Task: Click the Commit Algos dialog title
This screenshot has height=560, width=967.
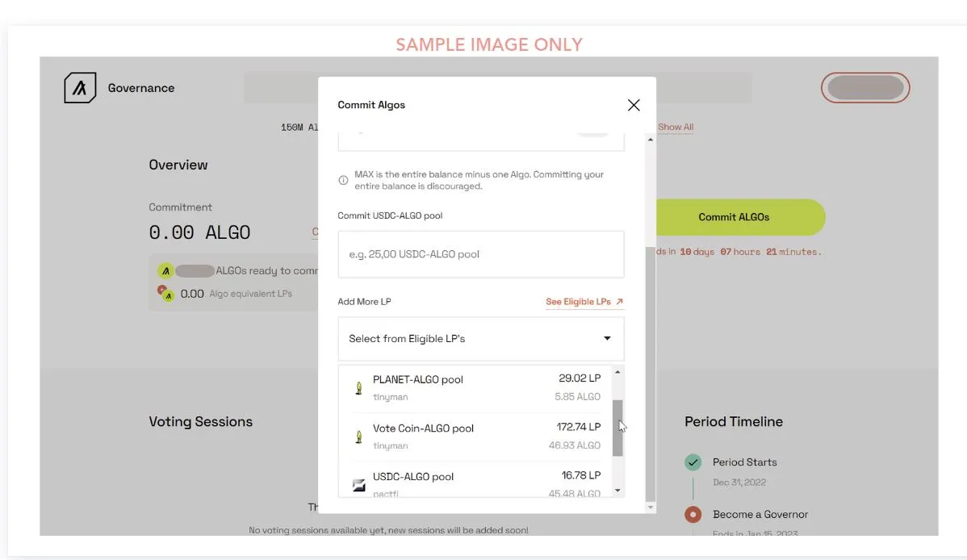Action: click(371, 105)
